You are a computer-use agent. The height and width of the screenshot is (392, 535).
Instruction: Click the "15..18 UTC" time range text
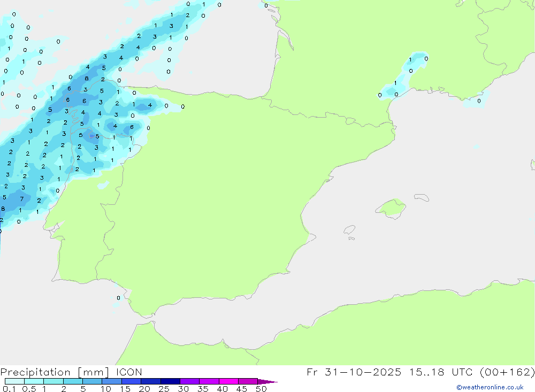[441, 372]
